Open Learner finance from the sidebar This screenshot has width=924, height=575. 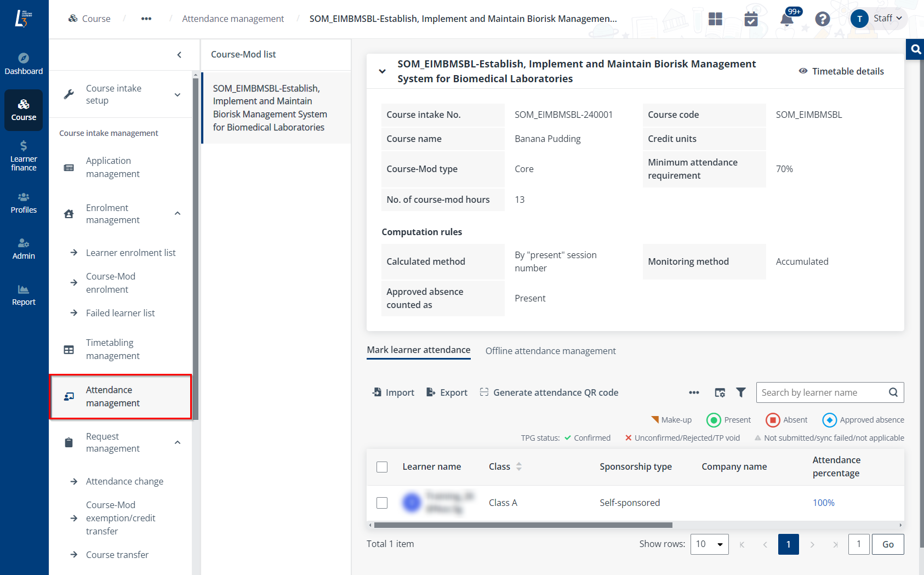click(x=24, y=155)
